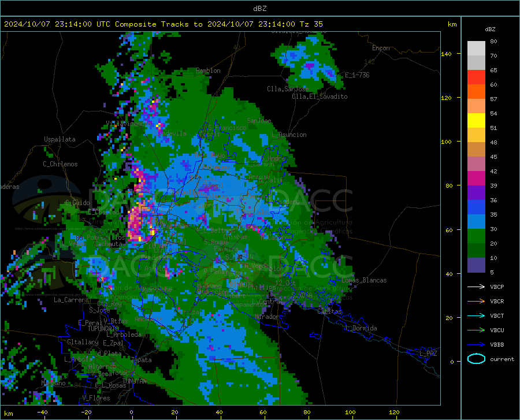Viewport: 520px width, 420px height.
Task: Select the magenta 39-42 dBZ color swatch
Action: coord(476,179)
